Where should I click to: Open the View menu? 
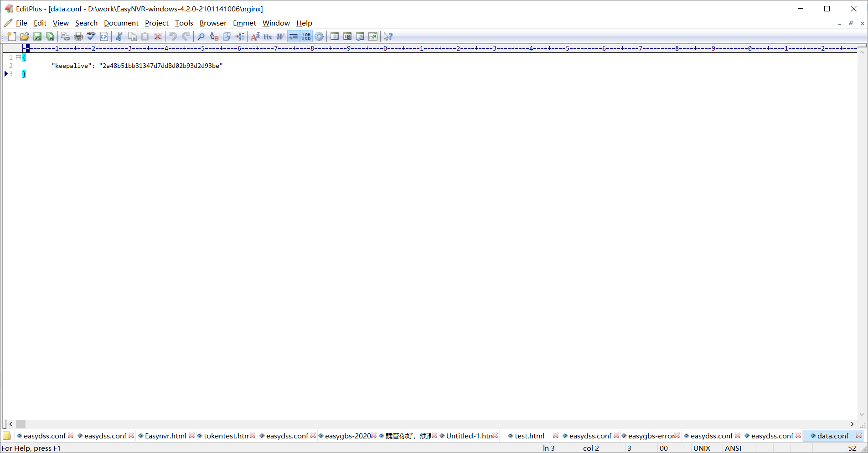(61, 23)
